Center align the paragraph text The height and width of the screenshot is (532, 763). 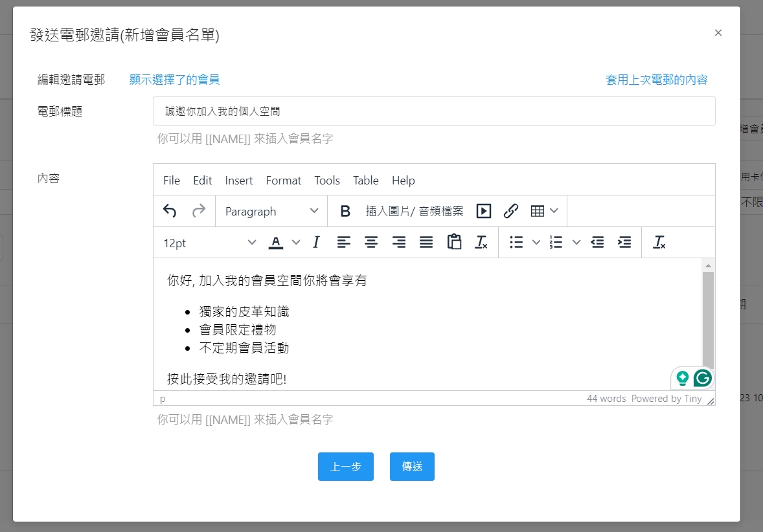370,243
